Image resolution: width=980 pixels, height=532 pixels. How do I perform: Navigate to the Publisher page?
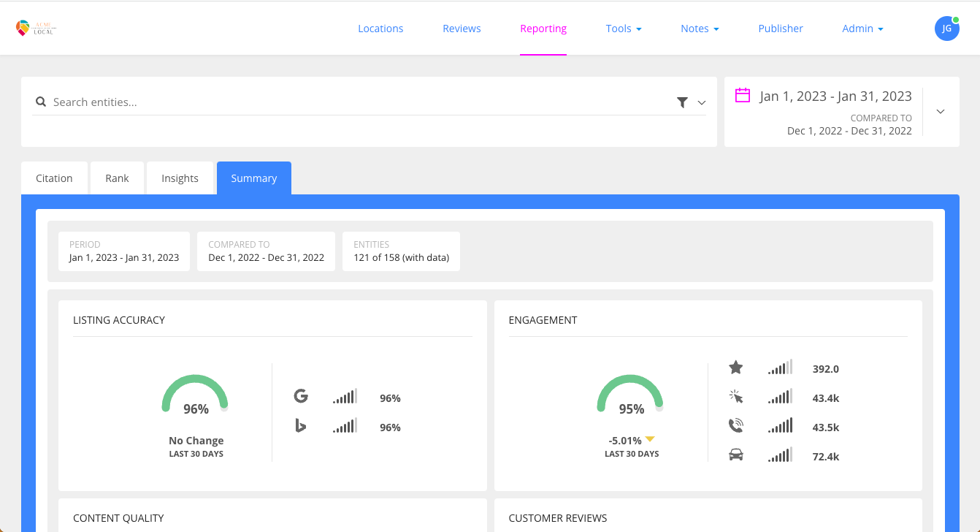point(781,28)
